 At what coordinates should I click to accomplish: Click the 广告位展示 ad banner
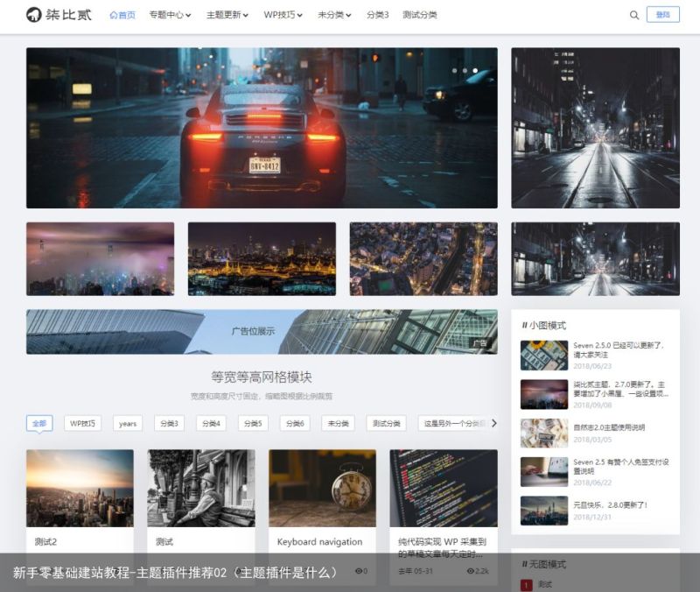pos(262,332)
